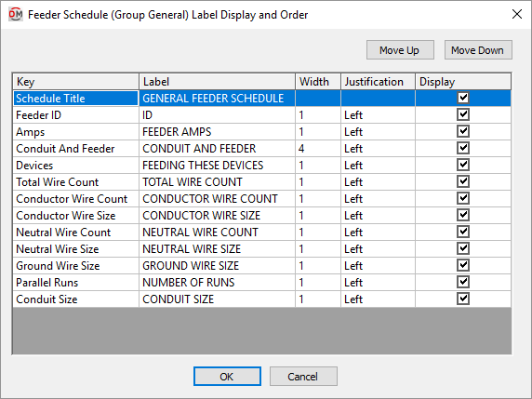Open Justification cell for Conduit Size row
The image size is (532, 399).
click(378, 299)
